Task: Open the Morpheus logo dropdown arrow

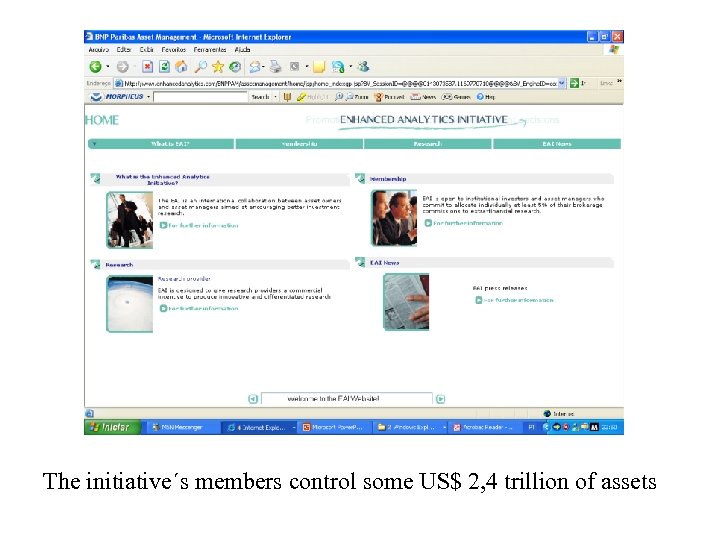Action: (148, 97)
